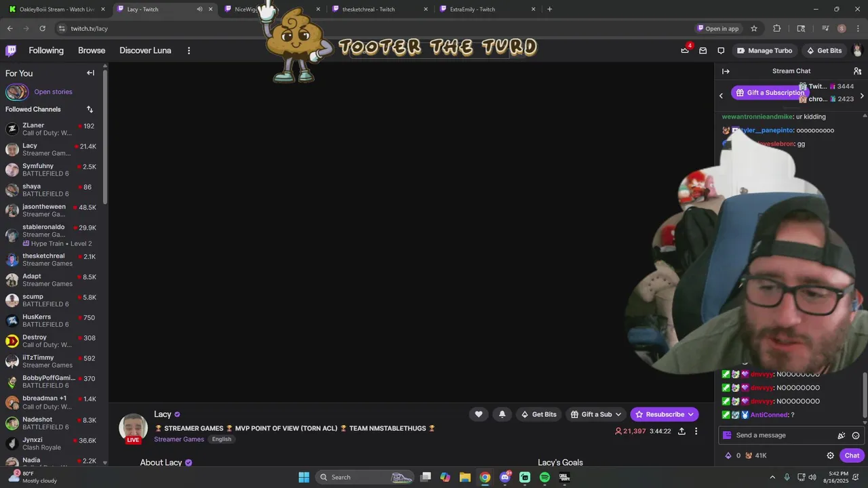Screen dimensions: 868x488
Task: Collapse the For You sidebar
Action: 90,73
